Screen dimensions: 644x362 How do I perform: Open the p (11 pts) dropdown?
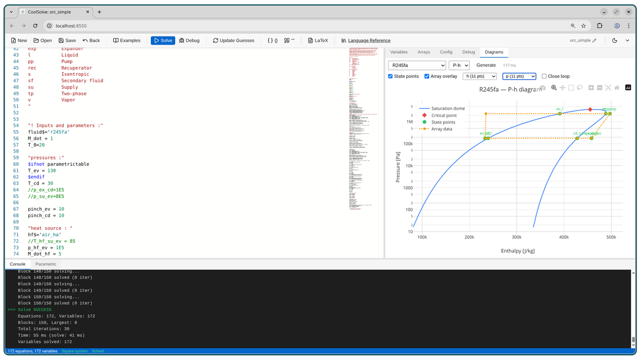(519, 76)
